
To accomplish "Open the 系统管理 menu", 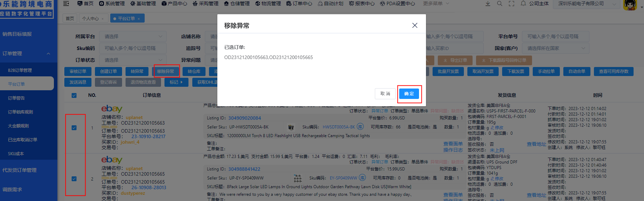I will (112, 3).
